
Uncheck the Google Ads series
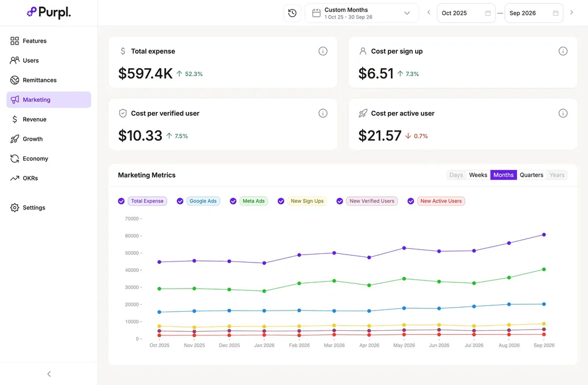tap(180, 201)
